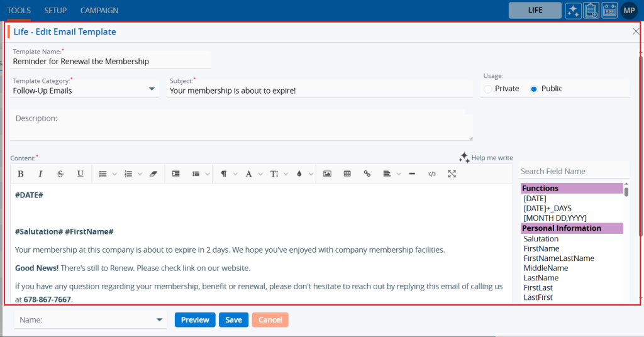Click the Search Field Name input

pos(571,171)
